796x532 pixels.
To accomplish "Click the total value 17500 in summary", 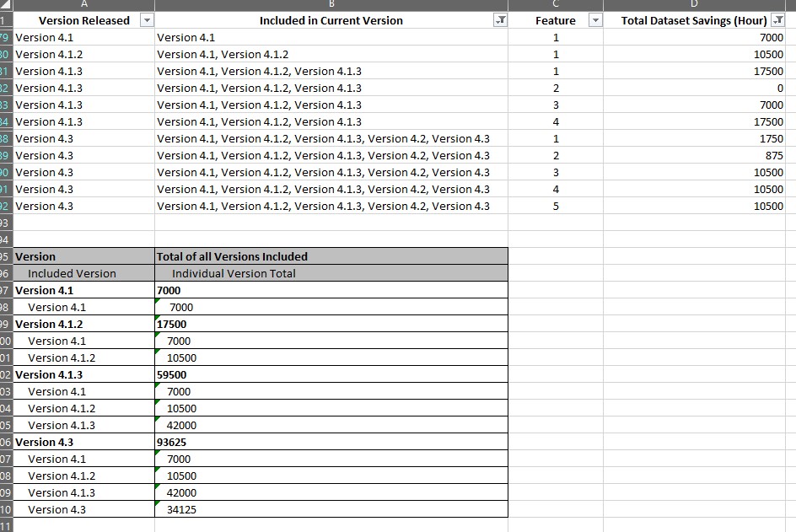I will tap(331, 324).
